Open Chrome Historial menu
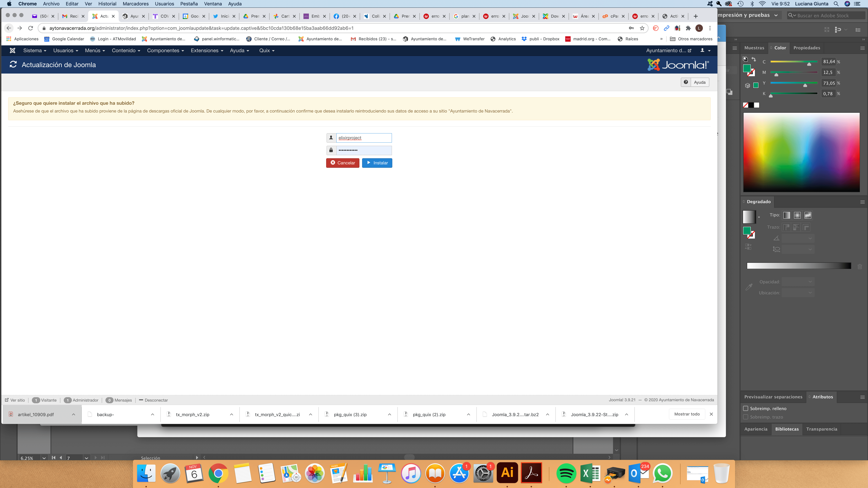The height and width of the screenshot is (488, 868). click(107, 4)
